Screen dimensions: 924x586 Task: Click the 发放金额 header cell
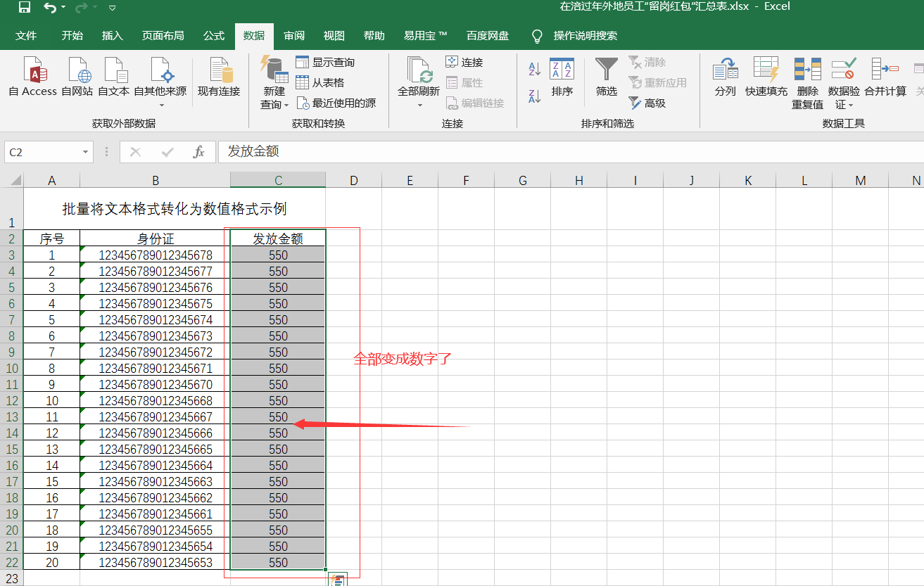(278, 238)
